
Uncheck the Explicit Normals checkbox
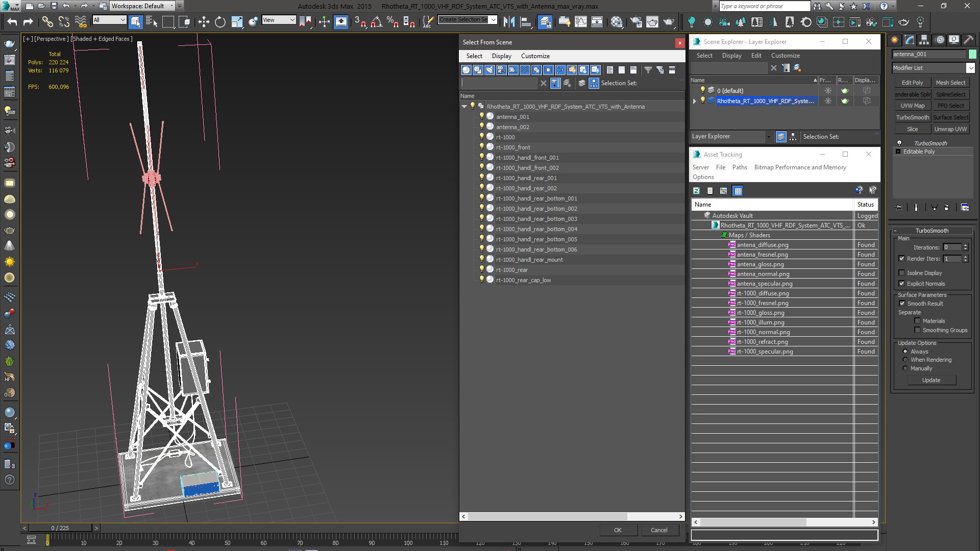(901, 284)
